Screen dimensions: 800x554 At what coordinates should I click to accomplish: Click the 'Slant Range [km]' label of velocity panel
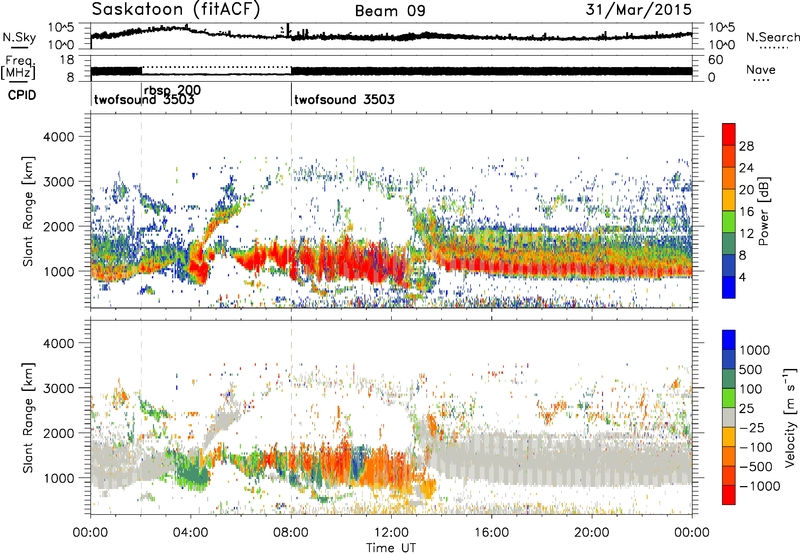coord(28,417)
